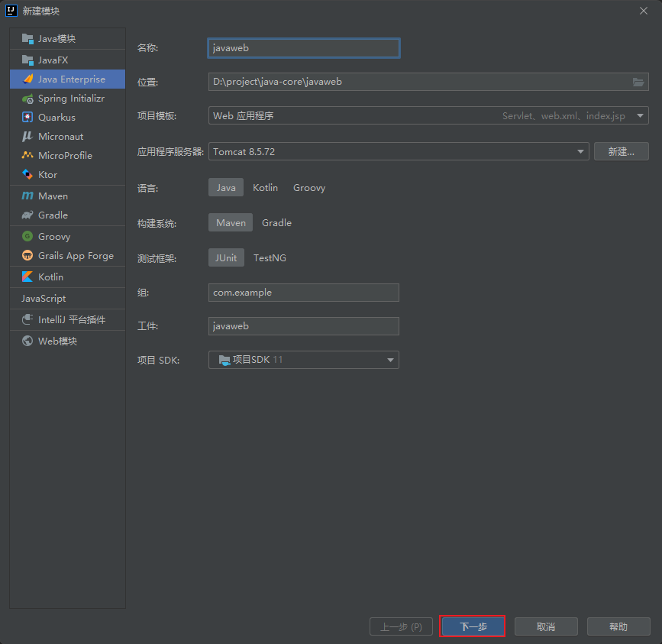This screenshot has width=662, height=644.
Task: Click the Web模块 globe icon
Action: 27,341
